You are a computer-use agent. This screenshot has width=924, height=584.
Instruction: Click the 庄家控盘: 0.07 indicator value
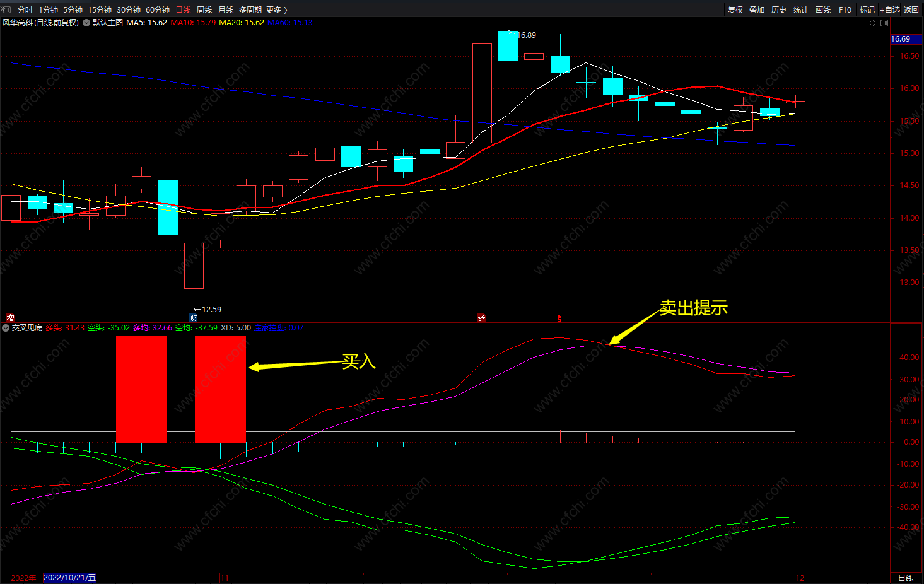tap(279, 328)
